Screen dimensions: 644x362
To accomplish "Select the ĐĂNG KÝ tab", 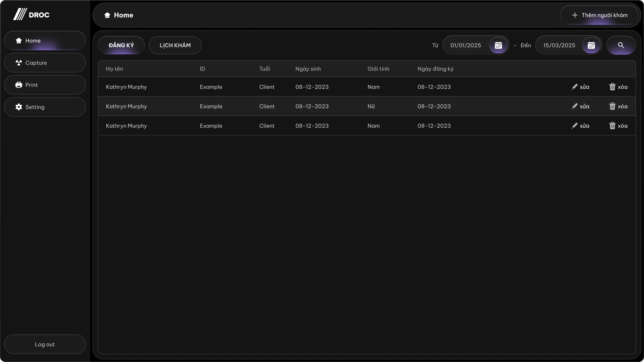I will tap(121, 45).
